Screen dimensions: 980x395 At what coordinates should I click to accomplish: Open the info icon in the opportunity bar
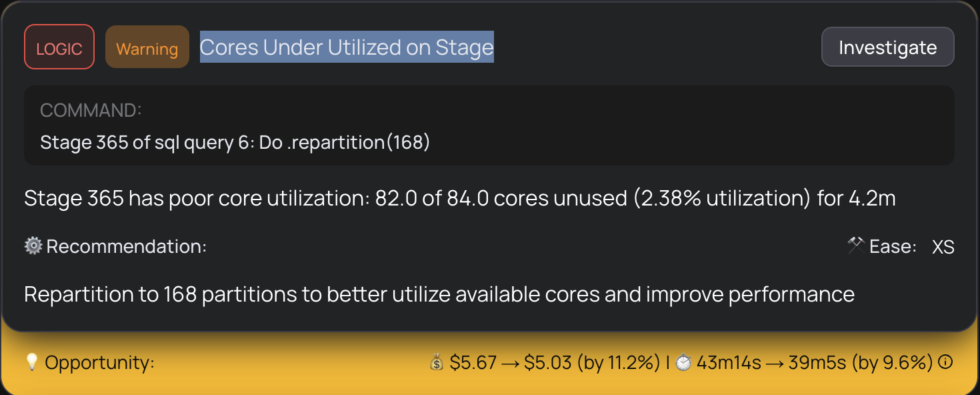click(947, 362)
